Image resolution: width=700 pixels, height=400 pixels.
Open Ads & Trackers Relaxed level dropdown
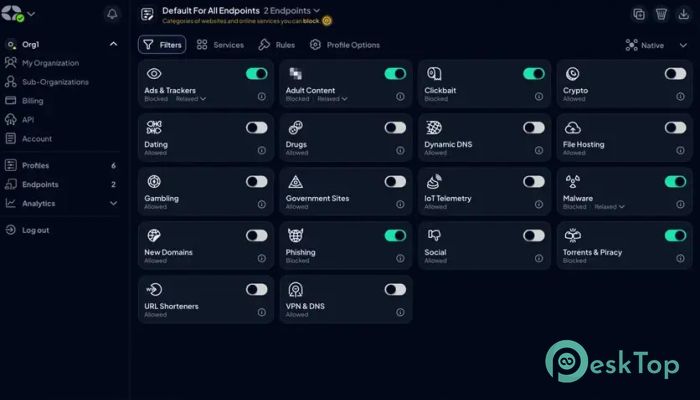coord(191,99)
